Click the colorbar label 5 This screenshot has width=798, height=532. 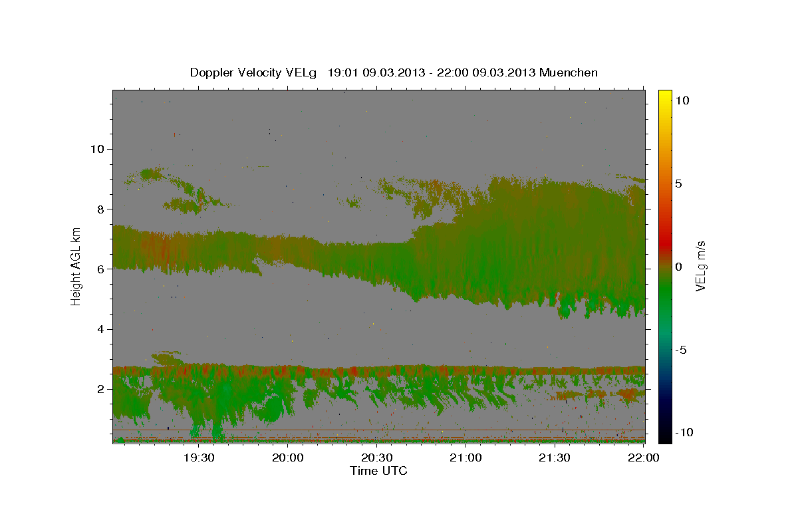point(679,184)
